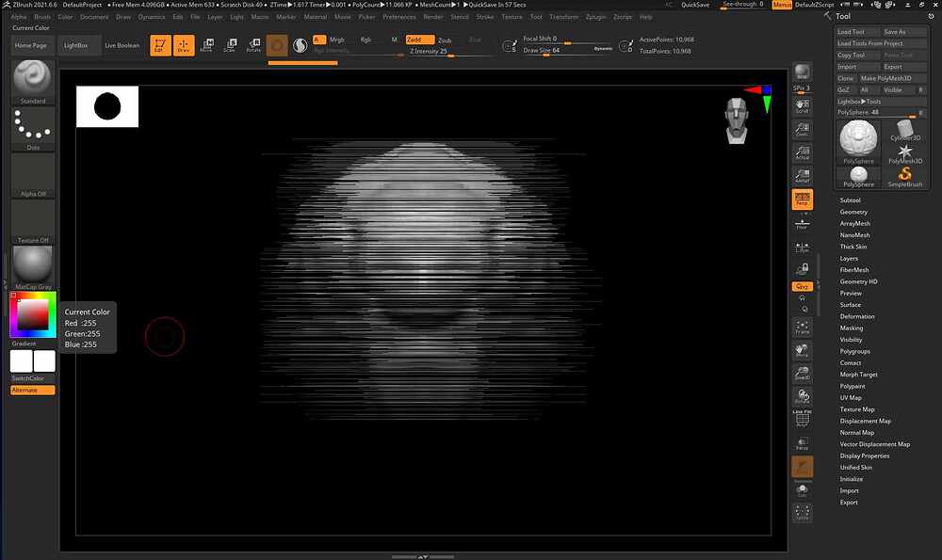Expand the Layers section

(849, 259)
